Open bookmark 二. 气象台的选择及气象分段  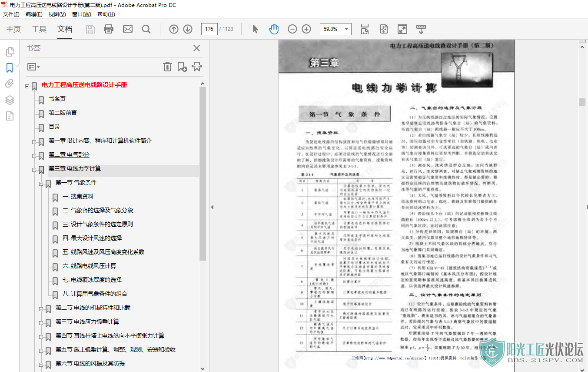click(98, 210)
